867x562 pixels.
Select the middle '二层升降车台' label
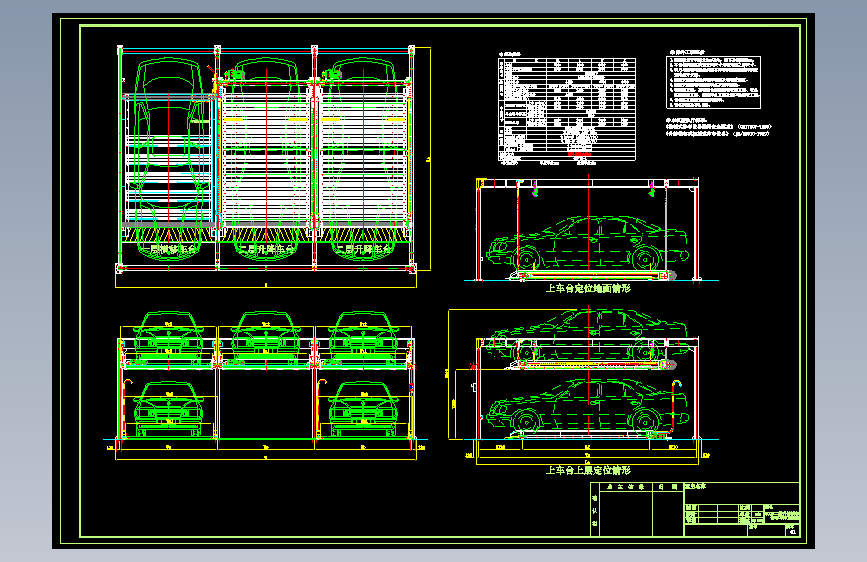point(267,249)
